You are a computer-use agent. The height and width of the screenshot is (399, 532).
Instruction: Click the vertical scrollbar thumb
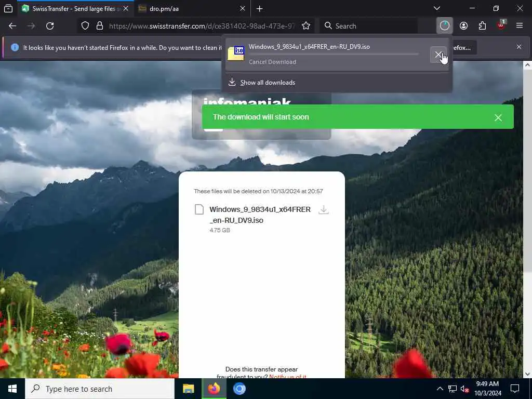coord(527,170)
